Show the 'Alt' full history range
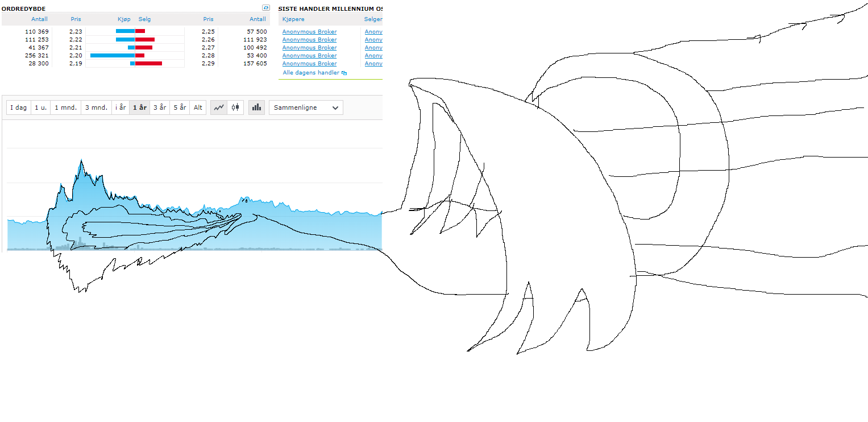The image size is (868, 422). click(x=198, y=107)
